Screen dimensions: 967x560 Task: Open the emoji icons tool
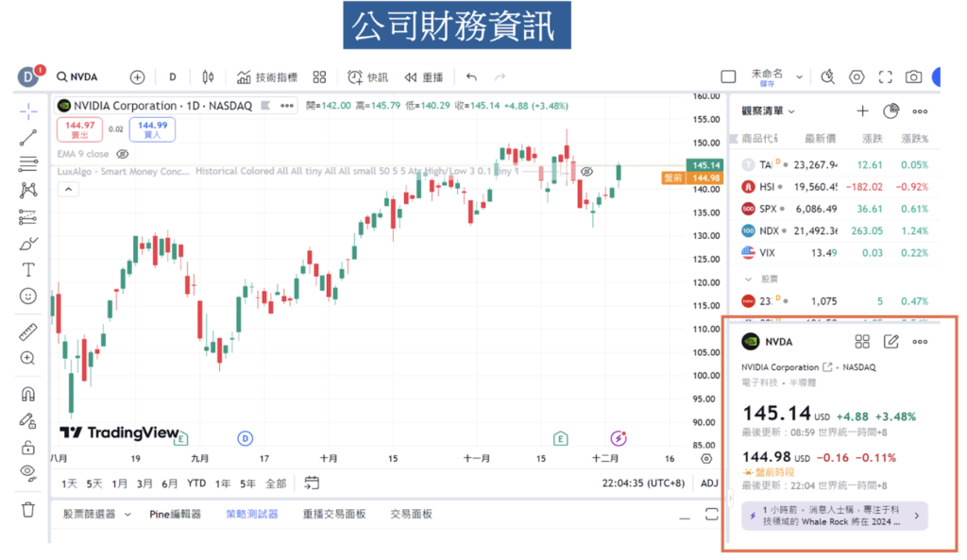pyautogui.click(x=27, y=297)
